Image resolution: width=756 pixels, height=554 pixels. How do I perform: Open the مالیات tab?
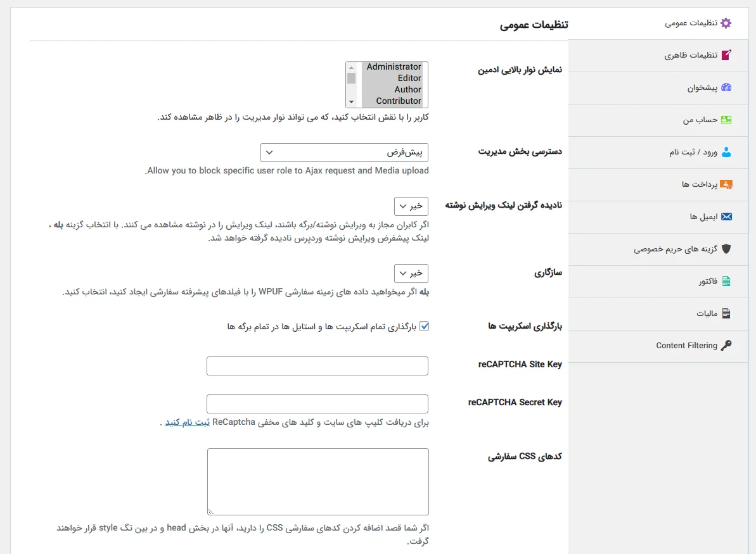coord(658,313)
